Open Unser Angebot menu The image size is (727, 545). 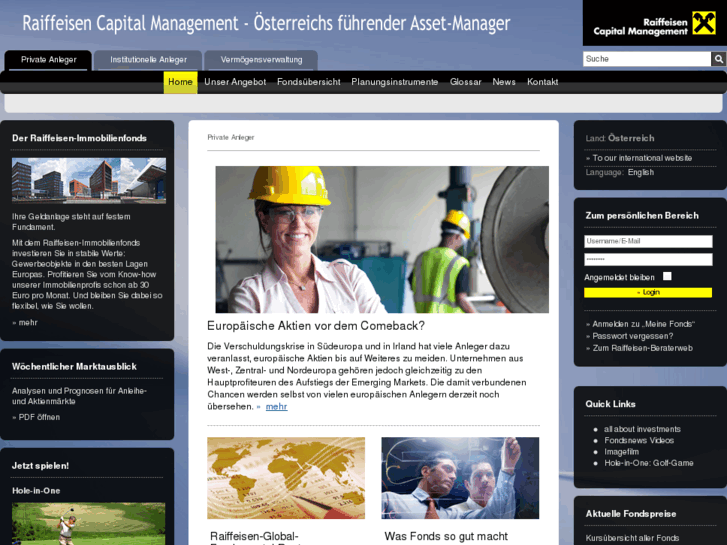235,82
